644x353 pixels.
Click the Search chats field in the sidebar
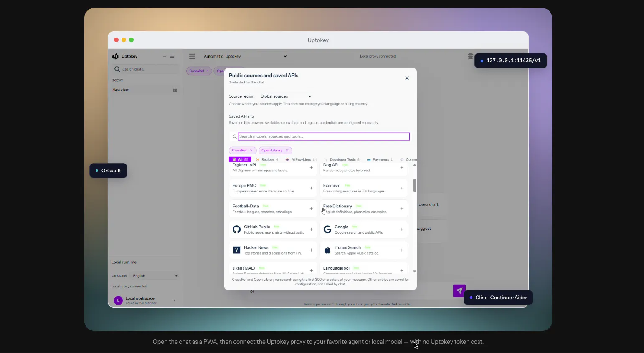(146, 69)
